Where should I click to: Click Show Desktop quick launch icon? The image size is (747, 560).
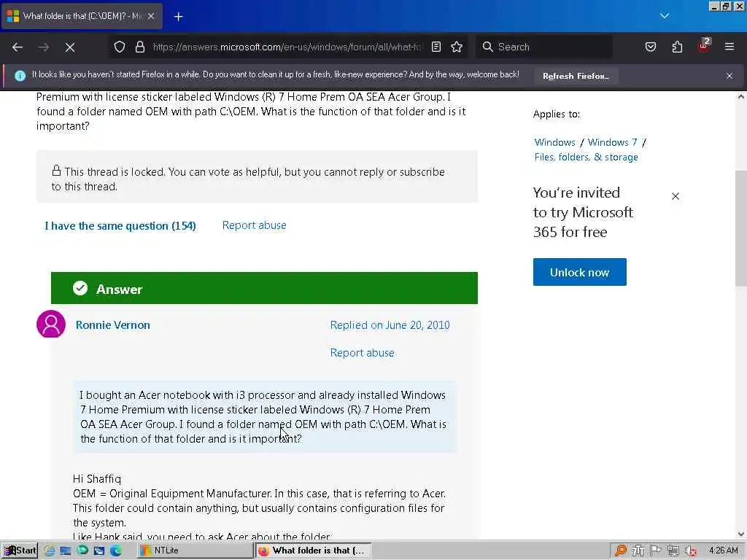tap(66, 551)
